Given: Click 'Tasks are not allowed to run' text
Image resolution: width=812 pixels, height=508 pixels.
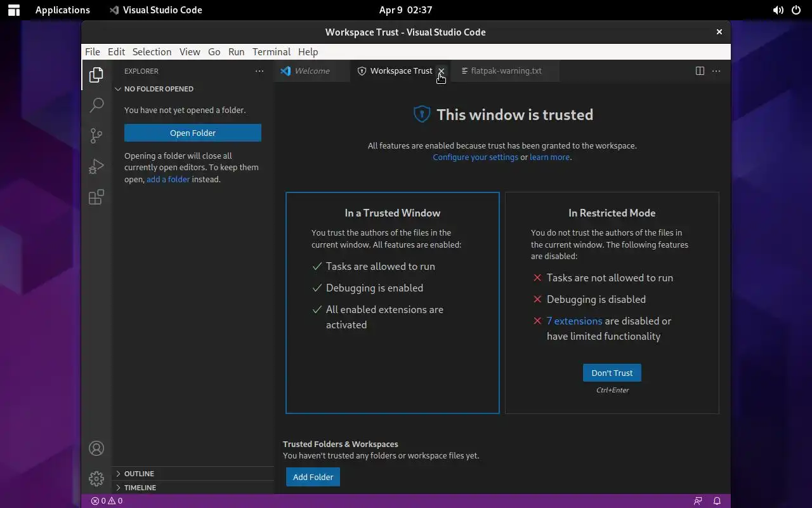Looking at the screenshot, I should (x=610, y=278).
